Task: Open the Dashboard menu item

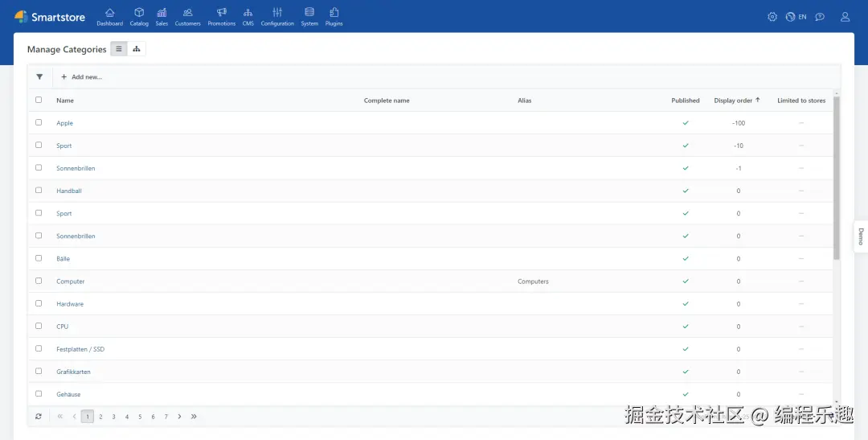Action: pos(109,17)
